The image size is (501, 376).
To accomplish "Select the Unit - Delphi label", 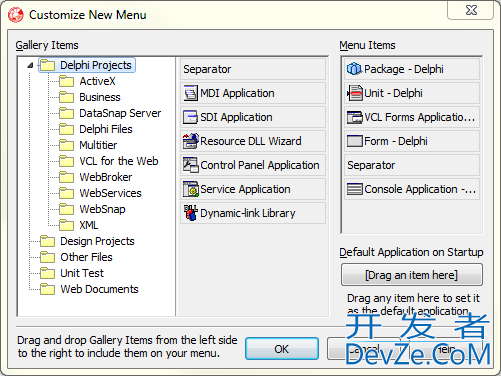I will [x=393, y=93].
